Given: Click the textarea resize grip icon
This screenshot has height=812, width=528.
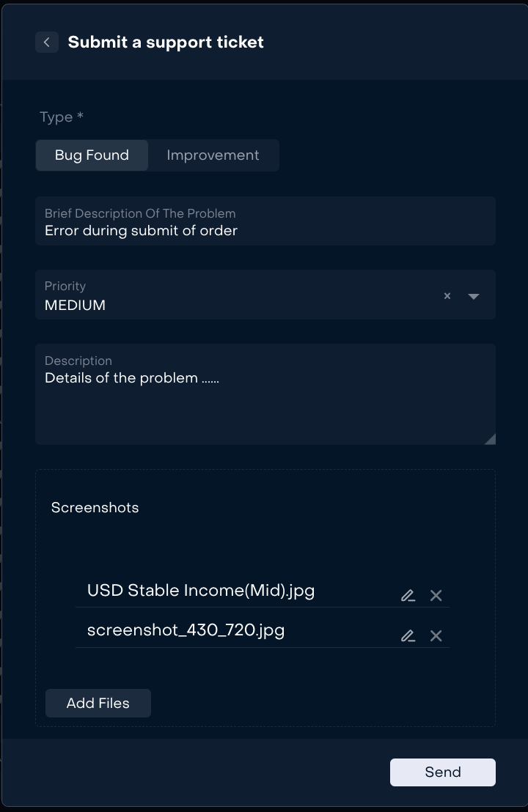Looking at the screenshot, I should [490, 439].
